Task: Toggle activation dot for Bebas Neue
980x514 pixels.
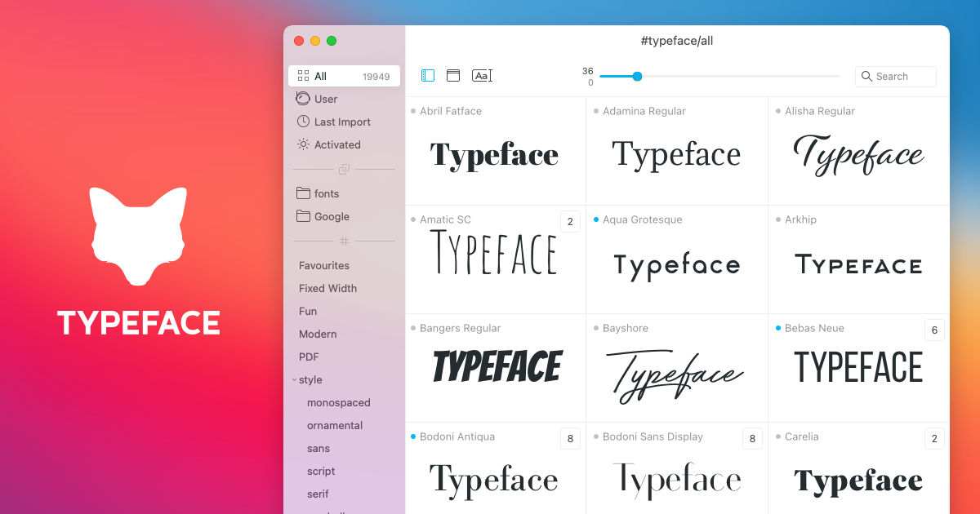Action: [778, 328]
